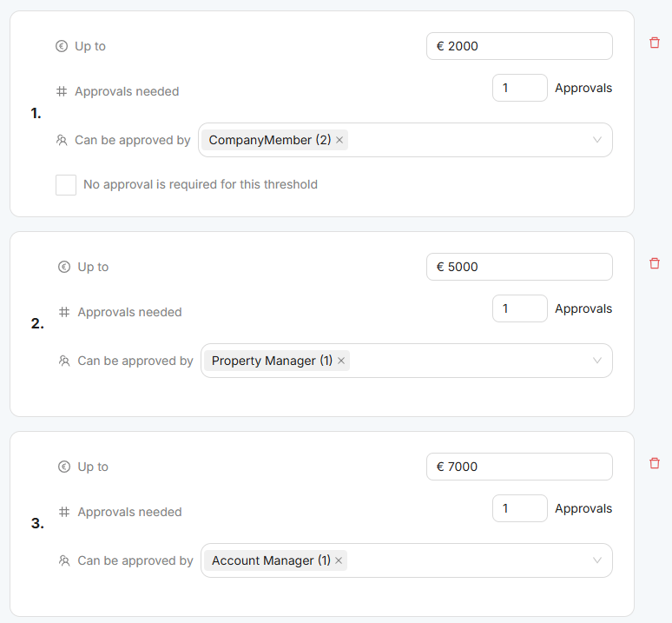Expand the Account Manager approver dropdown
672x623 pixels.
[597, 560]
